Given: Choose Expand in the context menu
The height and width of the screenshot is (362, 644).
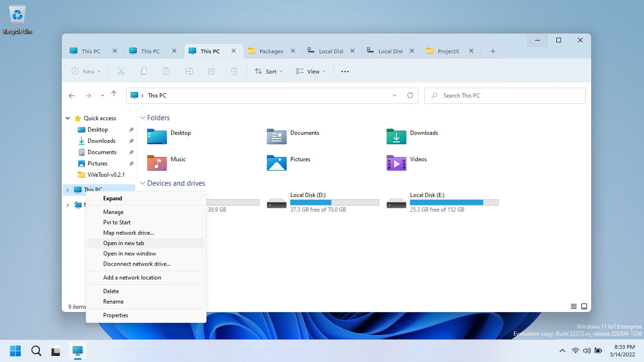Looking at the screenshot, I should [146, 198].
